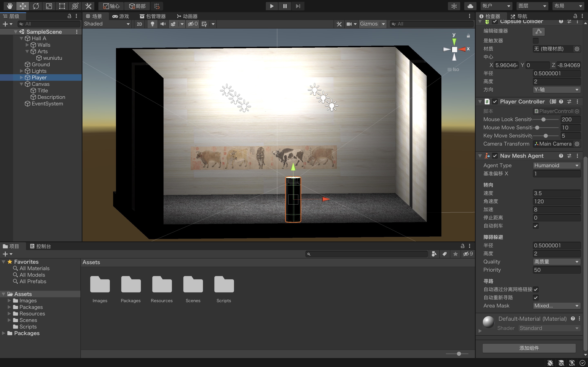The image size is (588, 367).
Task: Select the Scale tool
Action: click(49, 6)
